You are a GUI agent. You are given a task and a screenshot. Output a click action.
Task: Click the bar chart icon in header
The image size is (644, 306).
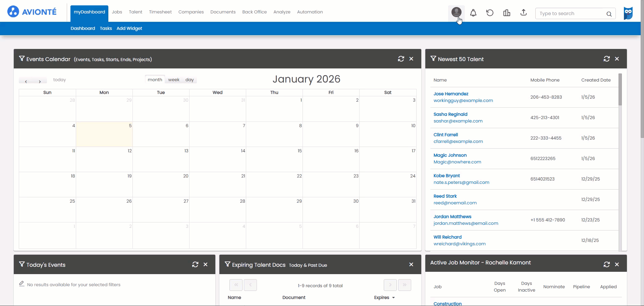pos(506,13)
